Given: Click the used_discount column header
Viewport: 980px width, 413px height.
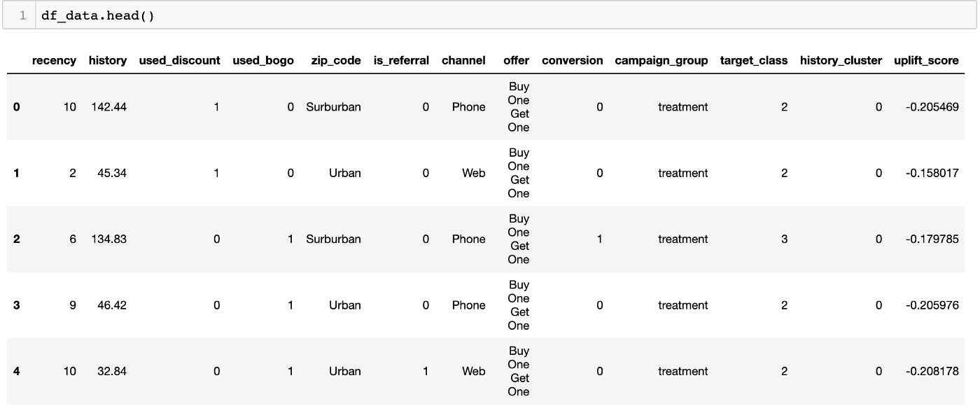Looking at the screenshot, I should (179, 60).
